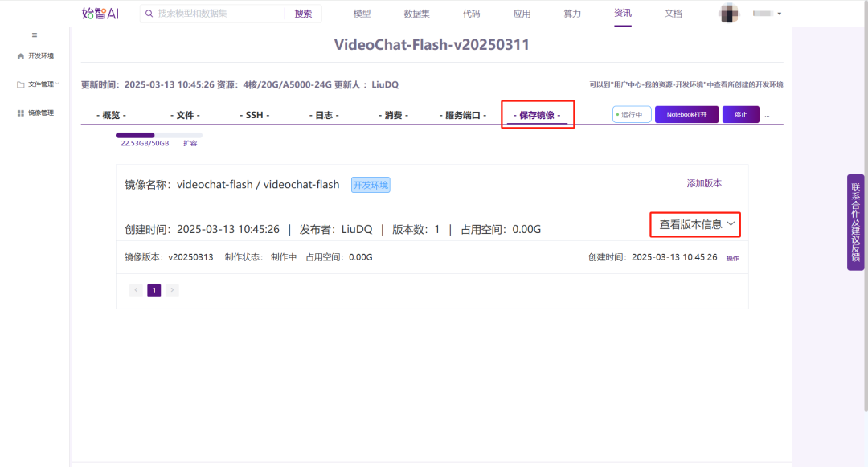Open the more options ellipsis after 停止

[x=768, y=116]
